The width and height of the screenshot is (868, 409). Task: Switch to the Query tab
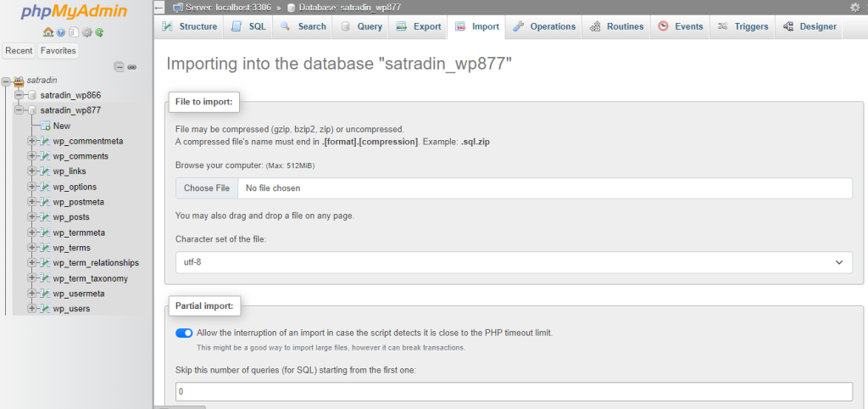click(x=361, y=26)
